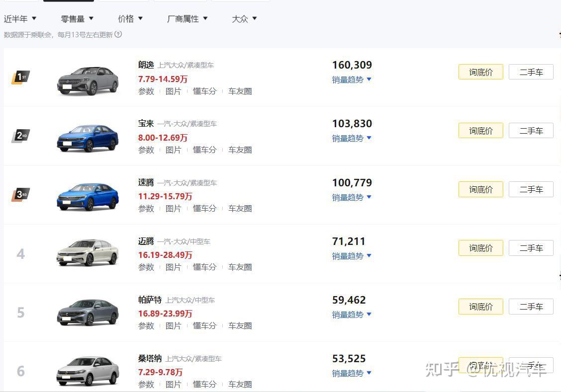Click 二手车 button for 帕萨特
Image resolution: width=561 pixels, height=392 pixels.
tap(531, 307)
